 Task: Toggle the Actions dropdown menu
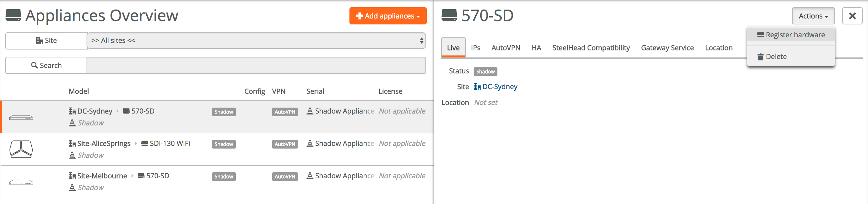tap(813, 16)
